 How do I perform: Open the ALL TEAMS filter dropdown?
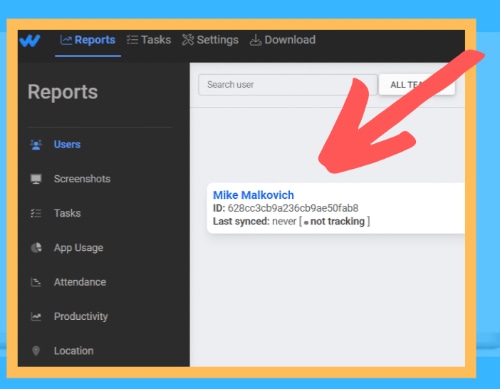pyautogui.click(x=417, y=85)
